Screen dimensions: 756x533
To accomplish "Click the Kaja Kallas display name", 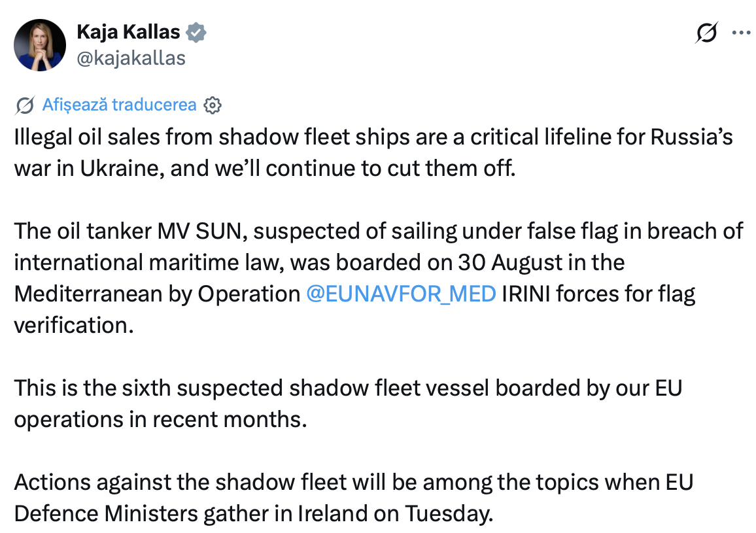I will click(x=128, y=32).
